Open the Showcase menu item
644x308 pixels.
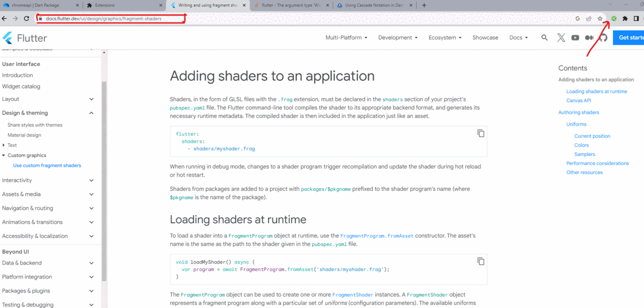[x=485, y=38]
